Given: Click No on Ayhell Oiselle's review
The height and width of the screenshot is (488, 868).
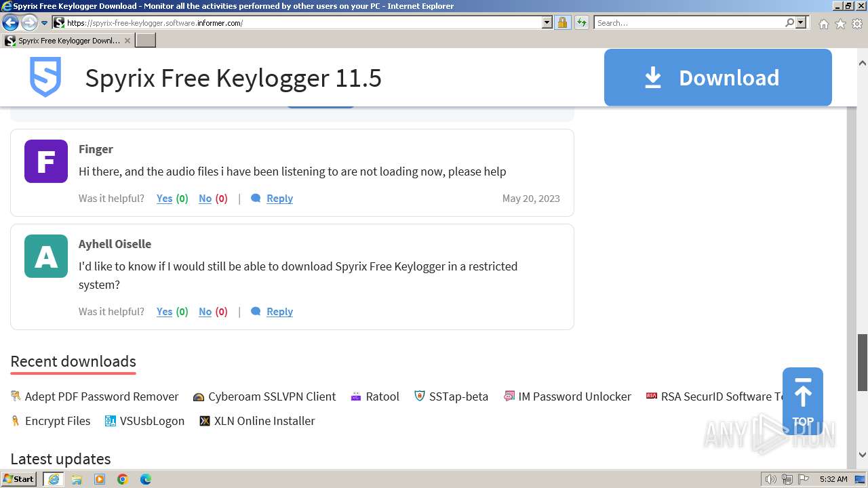Looking at the screenshot, I should point(205,312).
